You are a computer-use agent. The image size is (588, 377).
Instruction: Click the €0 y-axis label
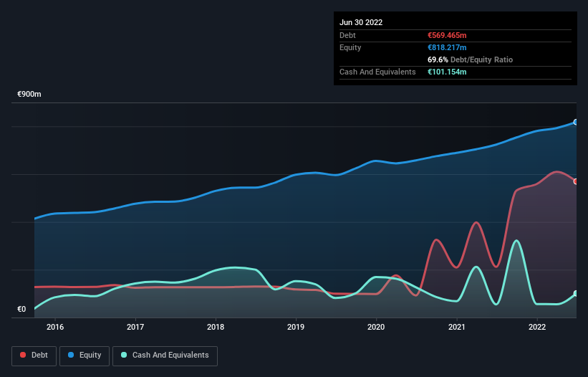[x=21, y=309]
